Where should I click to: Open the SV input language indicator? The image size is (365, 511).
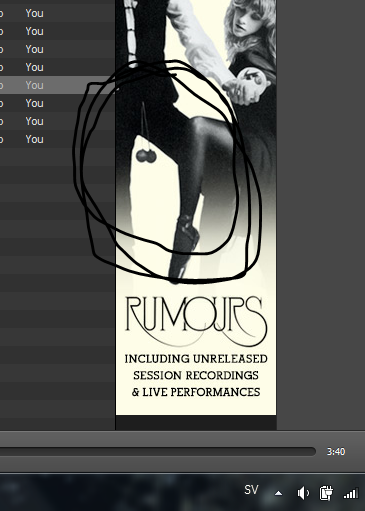point(251,490)
